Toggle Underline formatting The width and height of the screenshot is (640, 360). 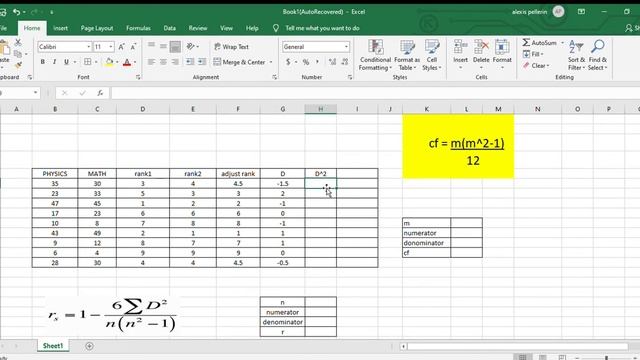tap(66, 62)
